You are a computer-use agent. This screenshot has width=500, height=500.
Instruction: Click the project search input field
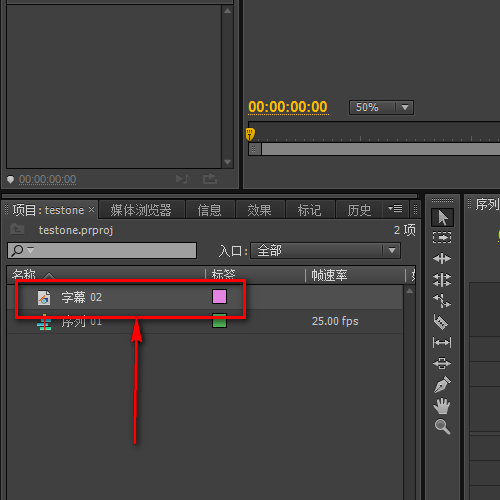(x=102, y=250)
